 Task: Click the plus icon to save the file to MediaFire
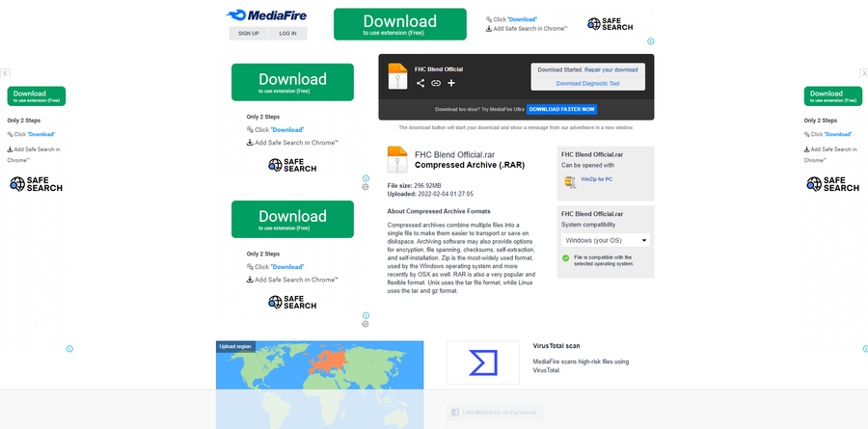pyautogui.click(x=451, y=83)
